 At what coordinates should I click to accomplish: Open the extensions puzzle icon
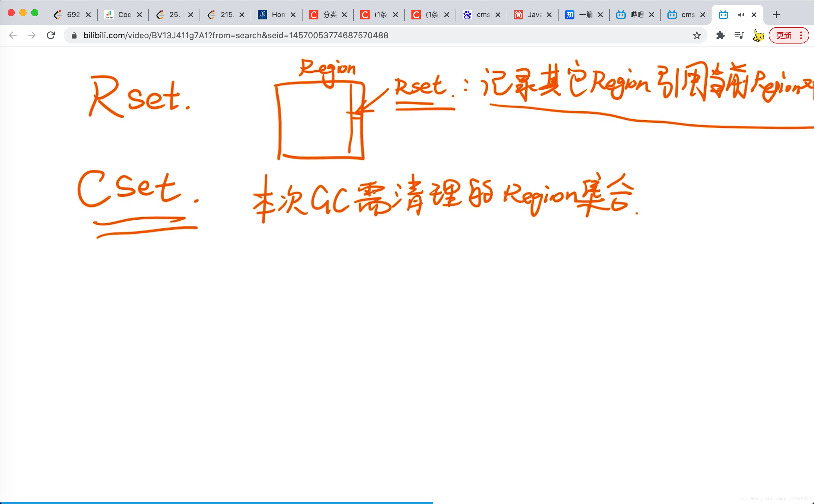(x=720, y=35)
